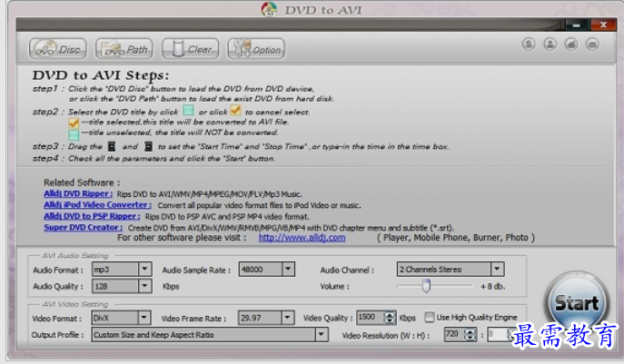Open the Audio Sample Rate dropdown
This screenshot has width=624, height=364.
click(288, 270)
